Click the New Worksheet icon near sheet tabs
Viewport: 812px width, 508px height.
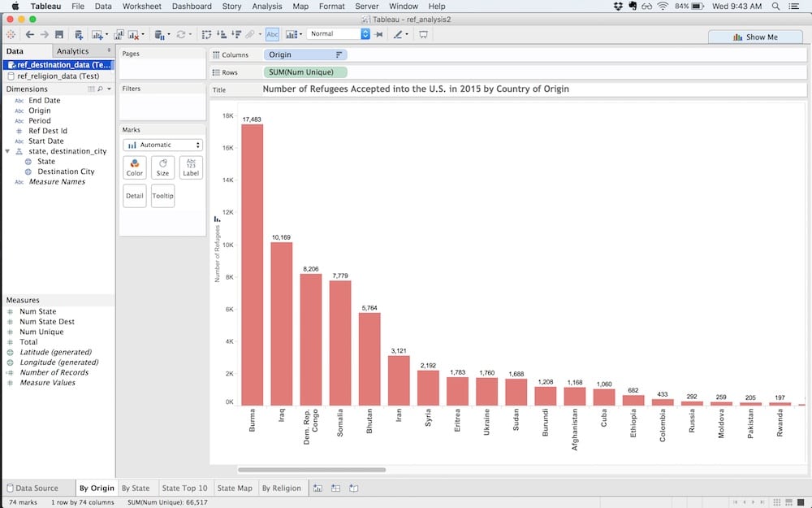(317, 488)
